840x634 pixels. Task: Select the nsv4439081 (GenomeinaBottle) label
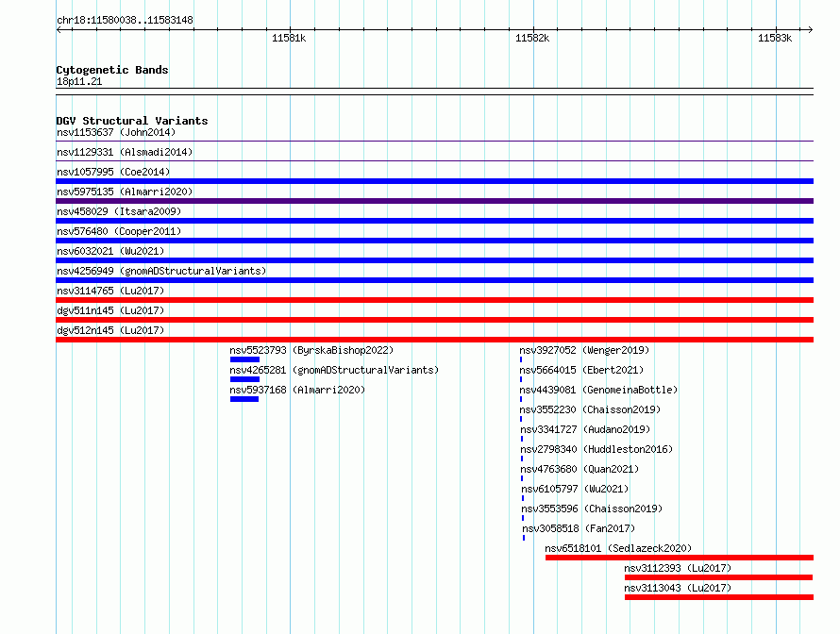click(x=598, y=390)
